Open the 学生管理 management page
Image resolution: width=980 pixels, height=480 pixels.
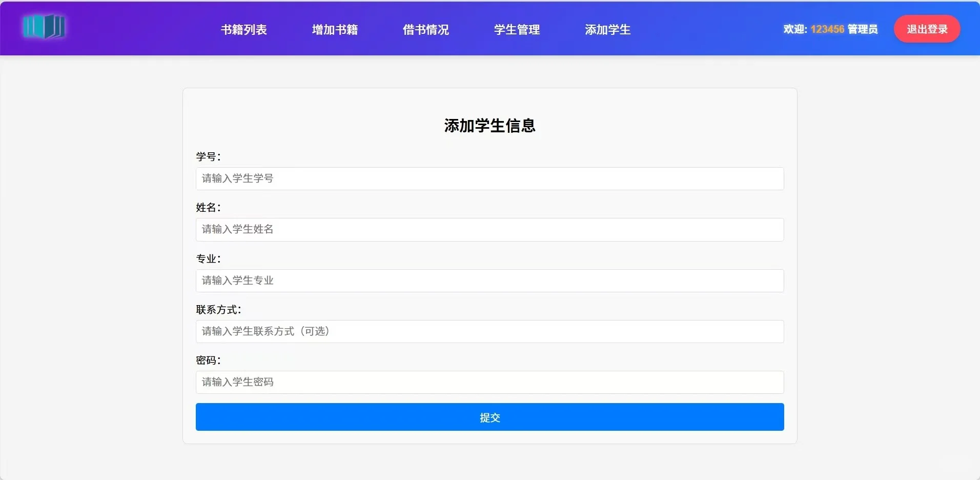tap(516, 29)
